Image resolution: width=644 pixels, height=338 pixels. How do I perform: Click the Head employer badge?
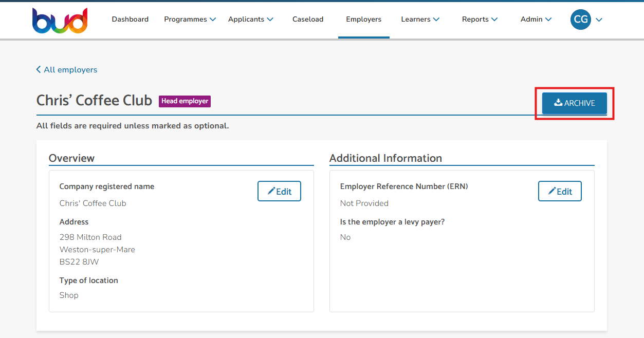pos(185,101)
